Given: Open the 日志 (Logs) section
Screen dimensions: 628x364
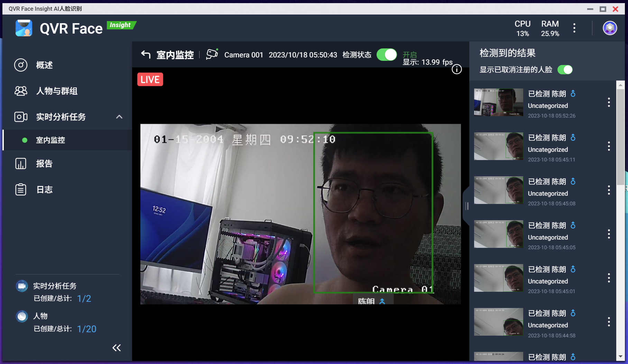Looking at the screenshot, I should tap(44, 189).
